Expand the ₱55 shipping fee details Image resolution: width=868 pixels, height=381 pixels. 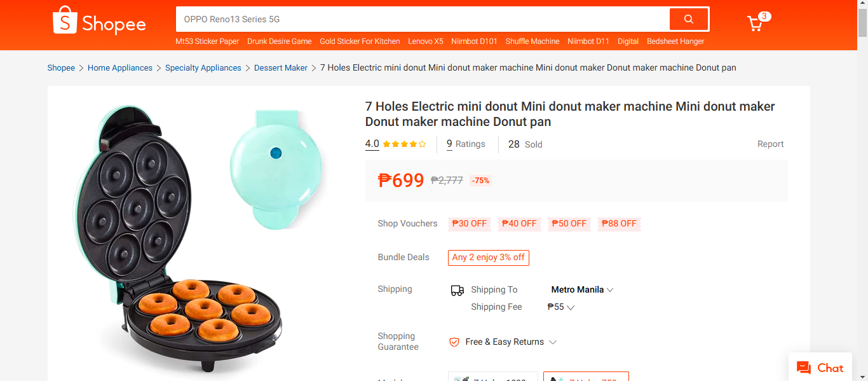tap(560, 307)
